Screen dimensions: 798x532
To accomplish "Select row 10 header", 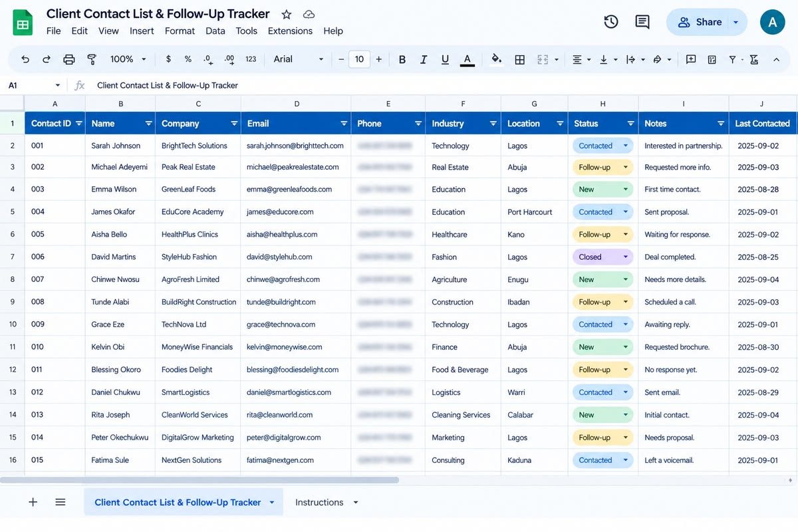I will (x=12, y=325).
